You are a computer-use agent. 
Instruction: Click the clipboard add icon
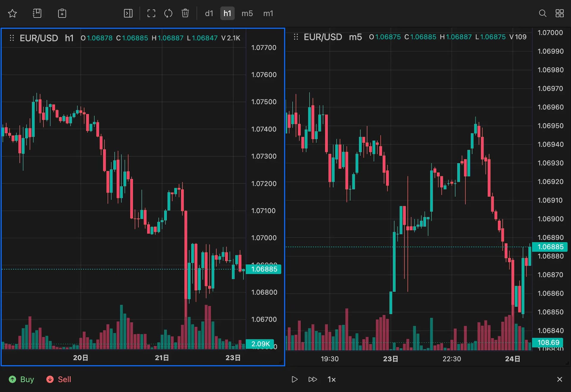point(62,13)
